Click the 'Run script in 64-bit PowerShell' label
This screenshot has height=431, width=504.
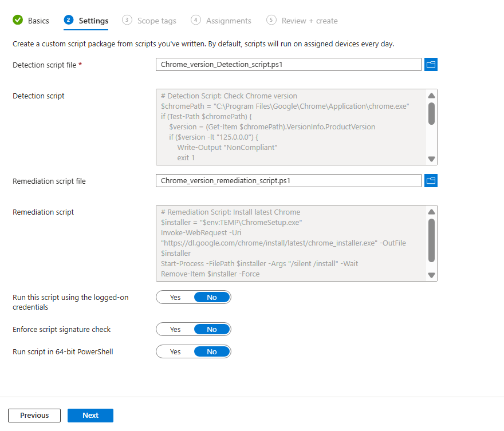62,352
